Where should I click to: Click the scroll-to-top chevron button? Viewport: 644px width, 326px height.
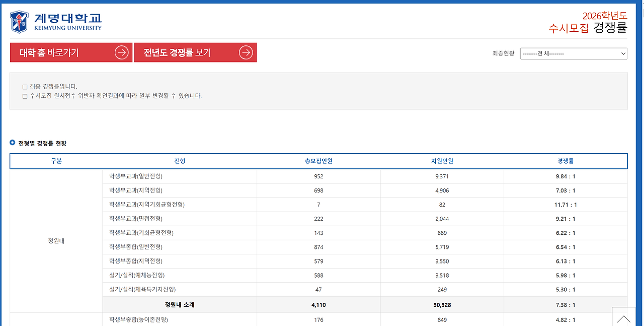point(624,317)
